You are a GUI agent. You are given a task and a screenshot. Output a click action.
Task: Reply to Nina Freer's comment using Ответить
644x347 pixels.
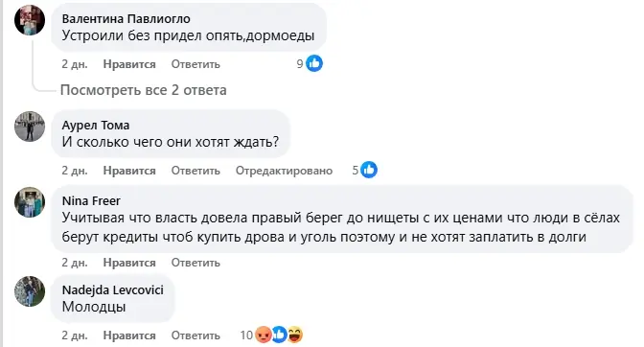pos(195,263)
